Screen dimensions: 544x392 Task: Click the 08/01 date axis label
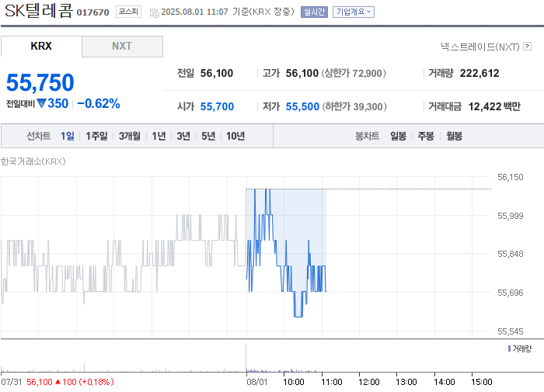coord(257,382)
